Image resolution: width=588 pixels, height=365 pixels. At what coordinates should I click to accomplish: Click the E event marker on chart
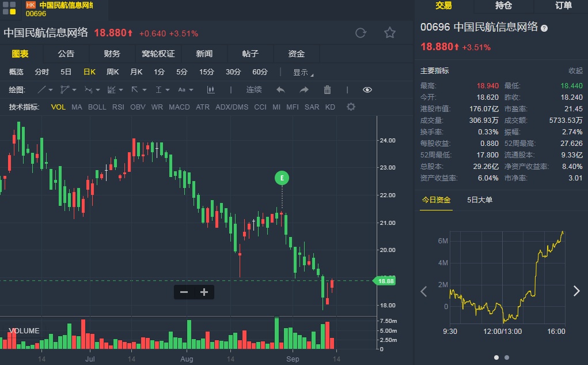pyautogui.click(x=282, y=178)
